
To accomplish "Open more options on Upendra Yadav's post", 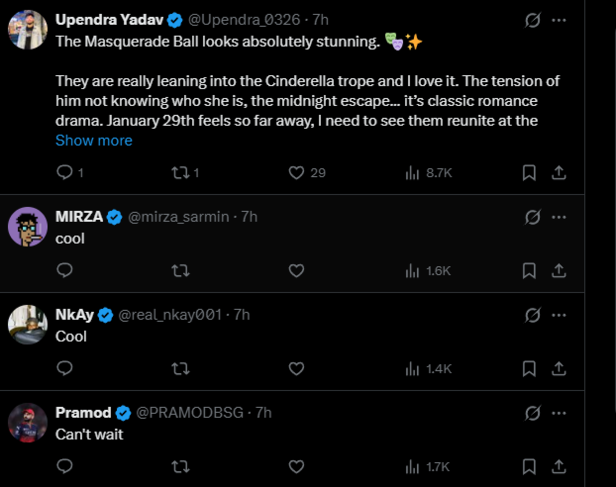I will tap(559, 20).
